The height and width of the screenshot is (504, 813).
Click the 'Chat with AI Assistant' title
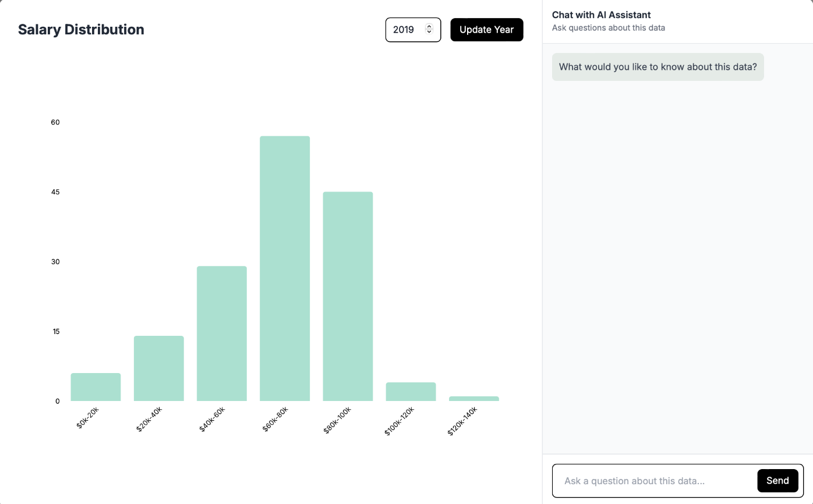click(601, 15)
